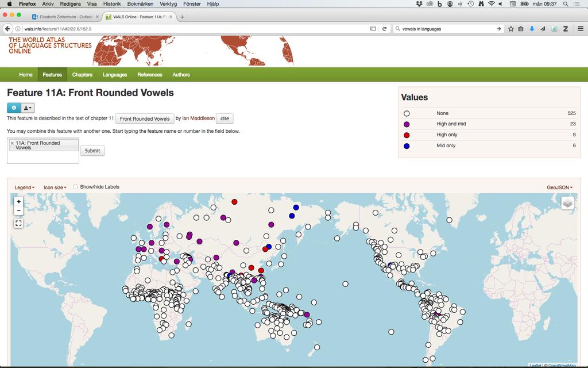The height and width of the screenshot is (368, 588).
Task: Open the bookmarks list icon
Action: click(521, 29)
